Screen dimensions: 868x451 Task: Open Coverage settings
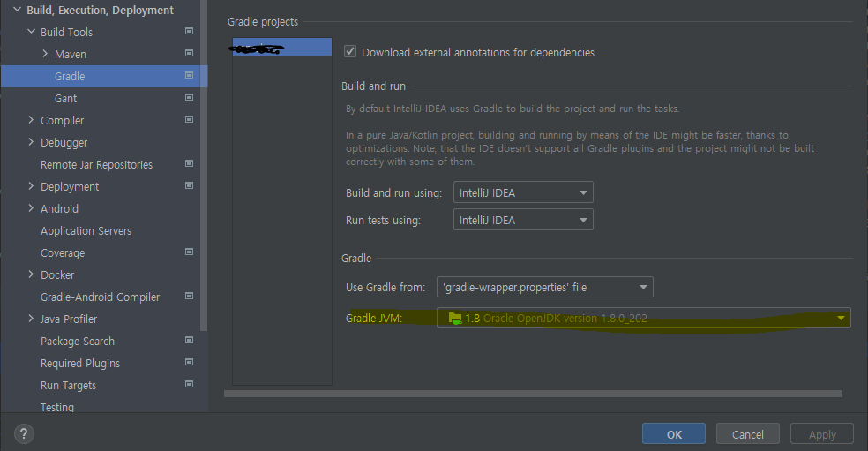point(63,253)
